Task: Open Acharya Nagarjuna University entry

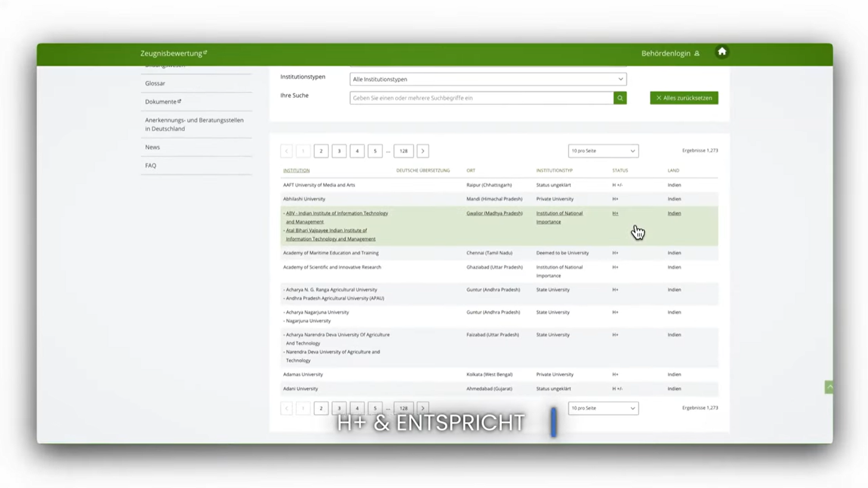Action: 317,312
